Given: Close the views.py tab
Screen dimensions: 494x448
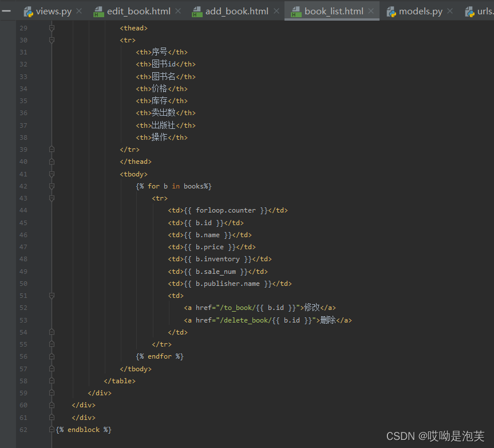Looking at the screenshot, I should click(79, 11).
